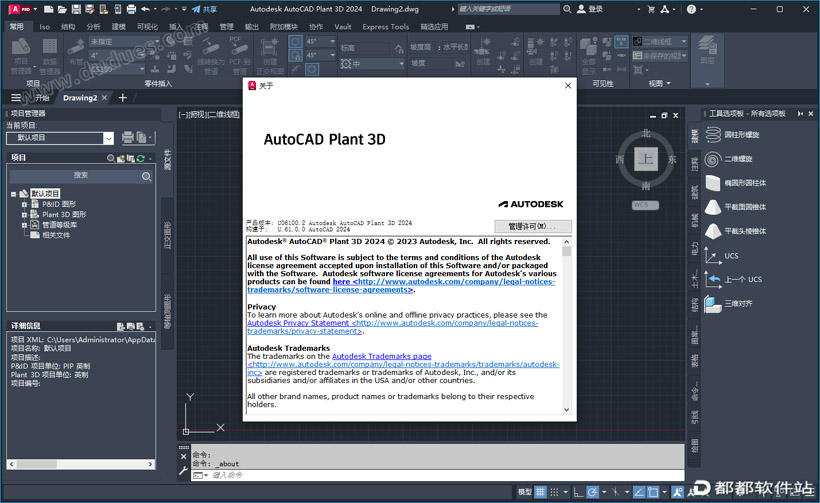
Task: Click the Plot printer icon in title bar
Action: tap(131, 9)
